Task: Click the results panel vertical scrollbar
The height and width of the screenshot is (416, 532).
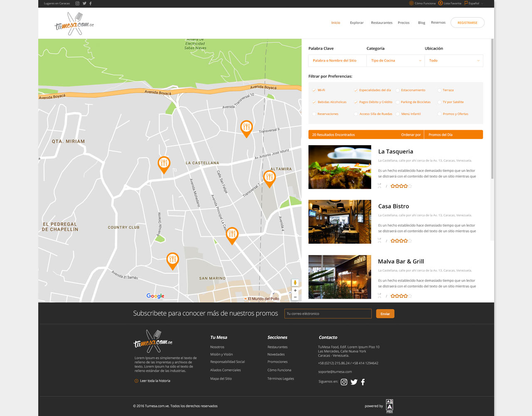Action: [x=493, y=109]
